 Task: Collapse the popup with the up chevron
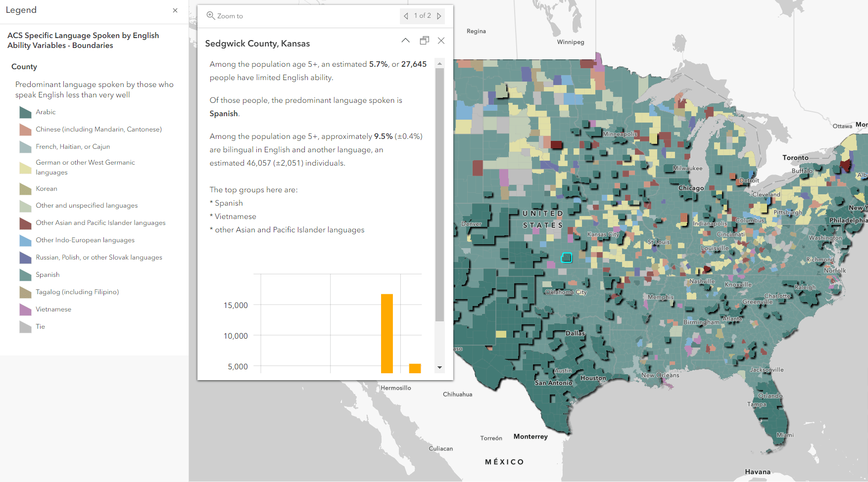point(406,41)
